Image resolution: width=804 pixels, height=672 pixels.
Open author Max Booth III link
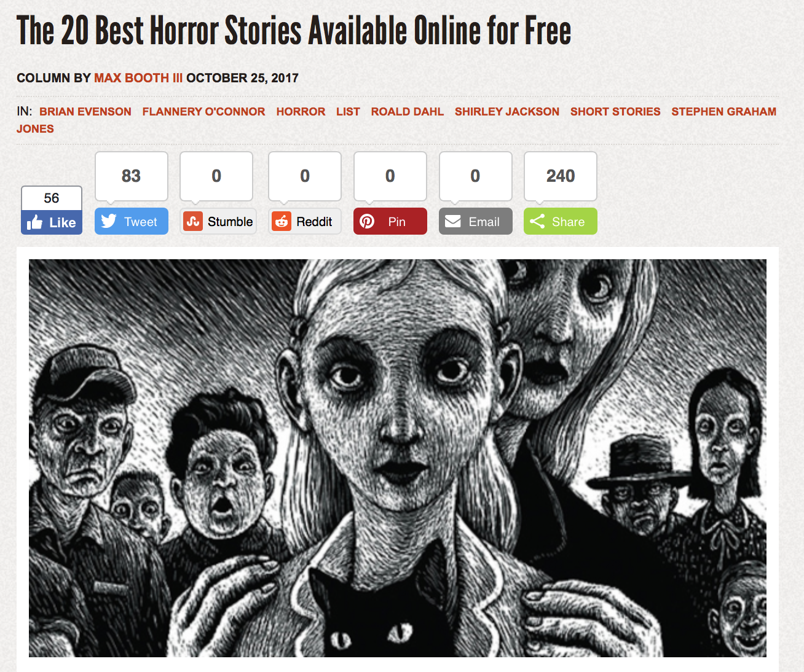click(x=138, y=78)
